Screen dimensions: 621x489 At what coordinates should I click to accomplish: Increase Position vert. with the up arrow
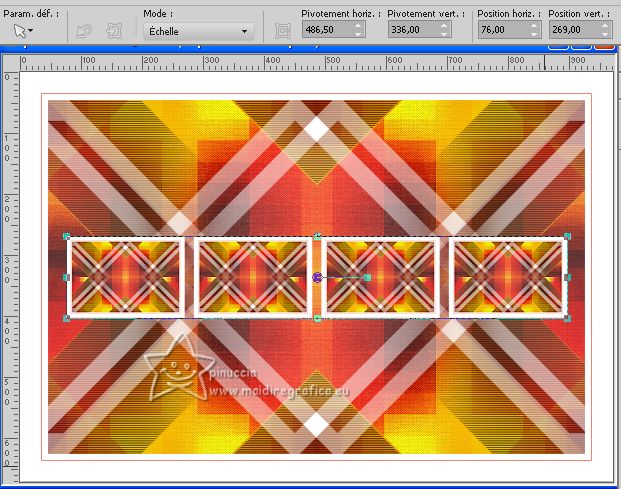tap(606, 26)
